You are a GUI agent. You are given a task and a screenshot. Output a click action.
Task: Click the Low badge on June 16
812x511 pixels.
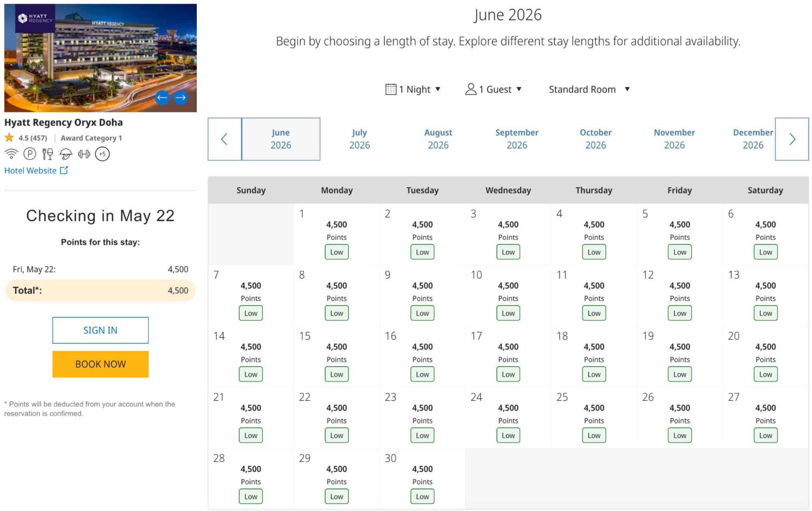[422, 374]
